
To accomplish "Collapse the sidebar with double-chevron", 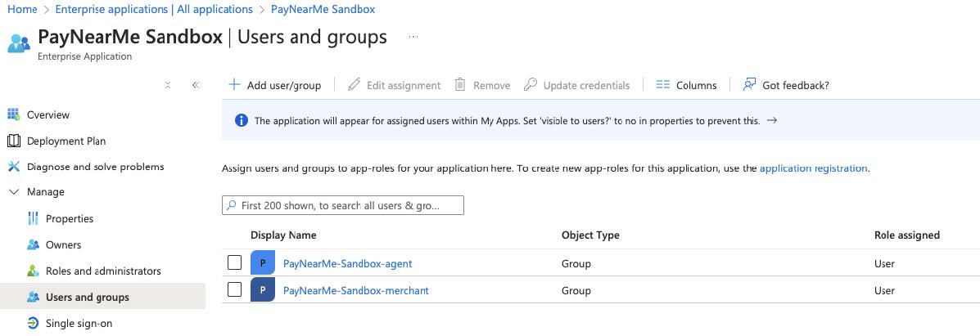I will click(x=196, y=85).
